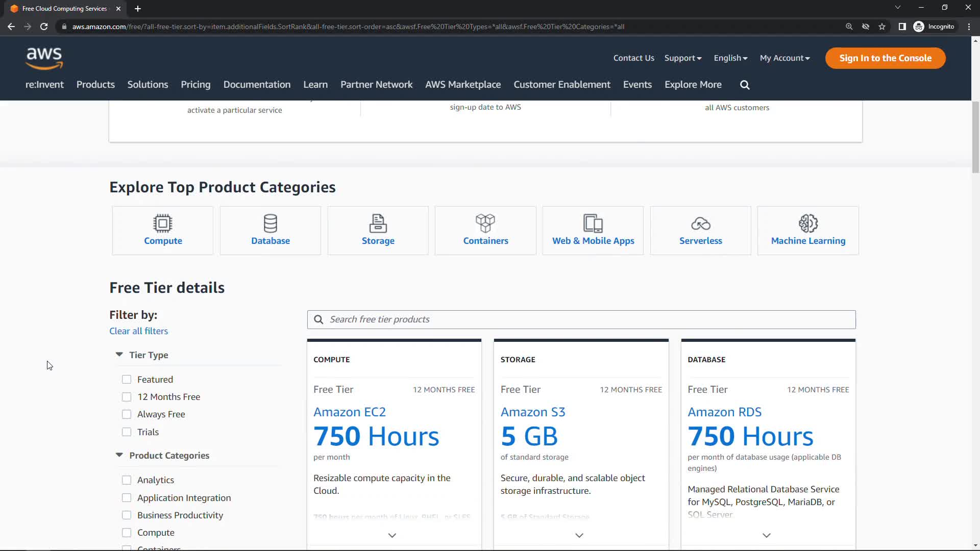The image size is (980, 551).
Task: Collapse the Tier Type filter section
Action: [119, 355]
